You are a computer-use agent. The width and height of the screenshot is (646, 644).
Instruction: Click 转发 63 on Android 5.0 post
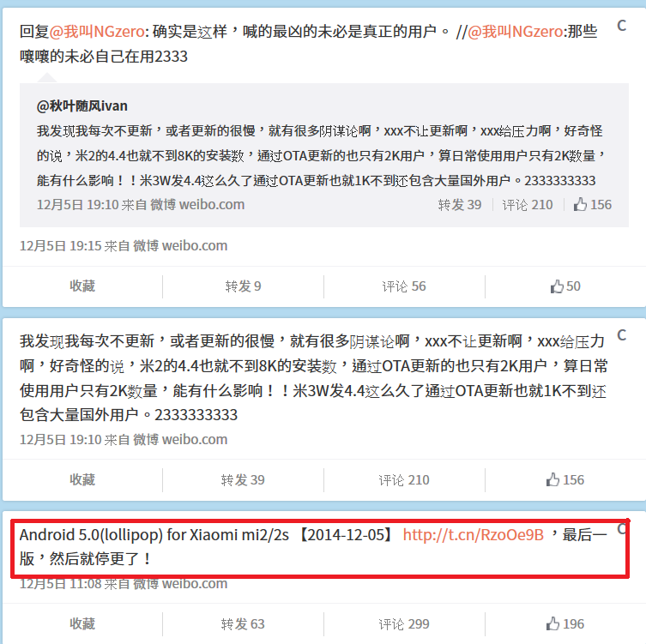243,623
